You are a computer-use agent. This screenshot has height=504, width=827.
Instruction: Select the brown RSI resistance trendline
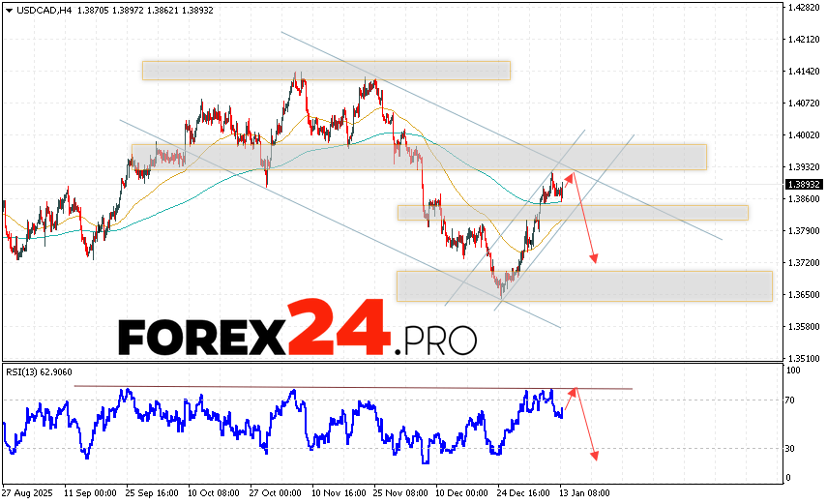(x=353, y=388)
